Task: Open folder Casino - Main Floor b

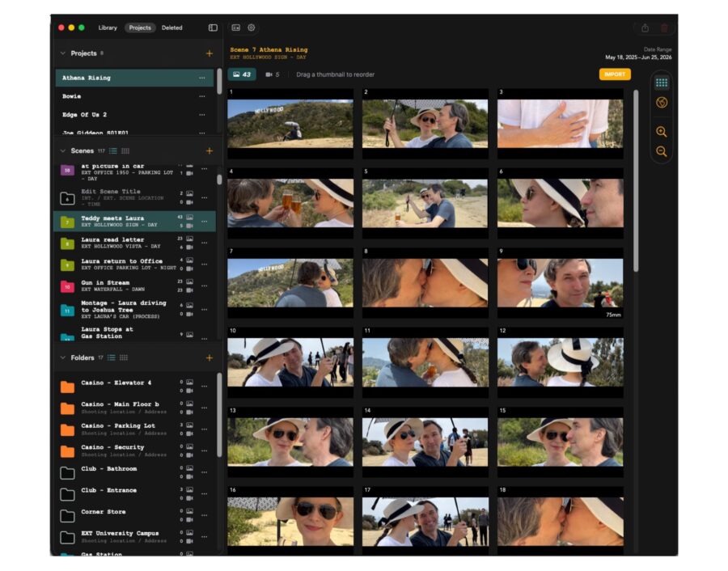Action: tap(134, 408)
